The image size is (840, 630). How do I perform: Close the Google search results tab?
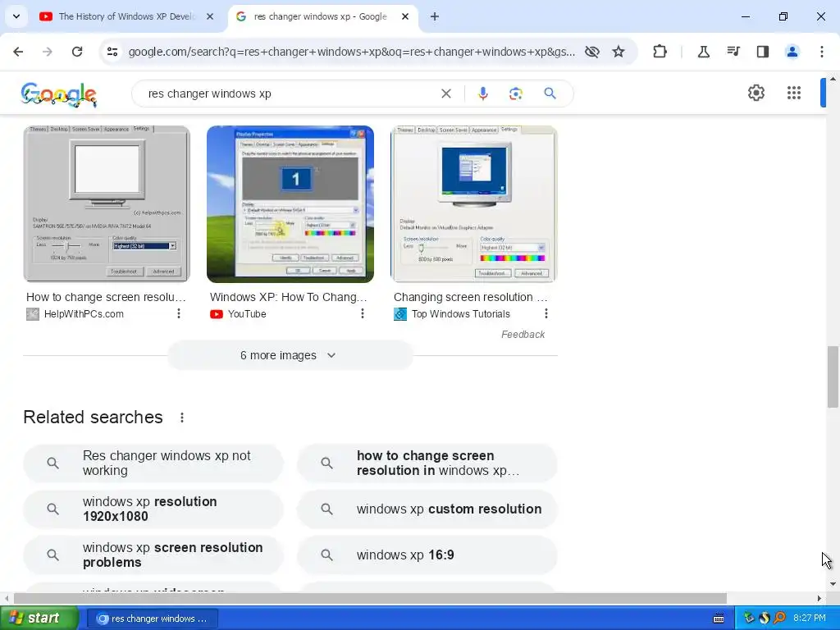point(405,16)
